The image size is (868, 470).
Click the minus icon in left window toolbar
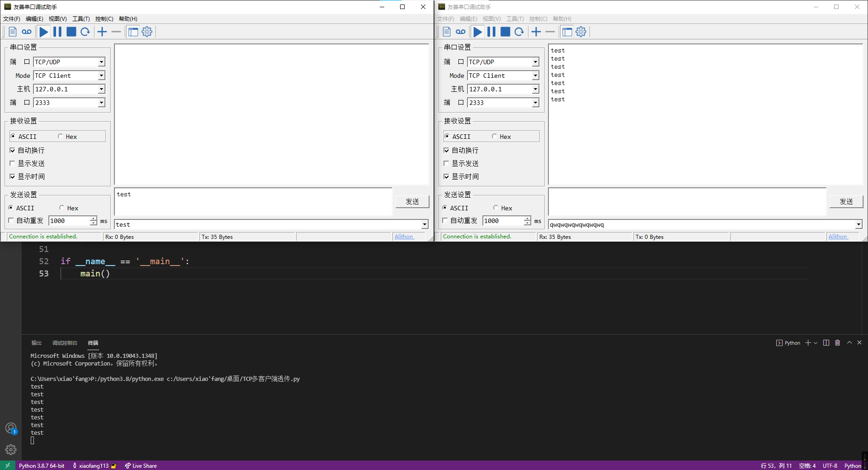[x=116, y=32]
